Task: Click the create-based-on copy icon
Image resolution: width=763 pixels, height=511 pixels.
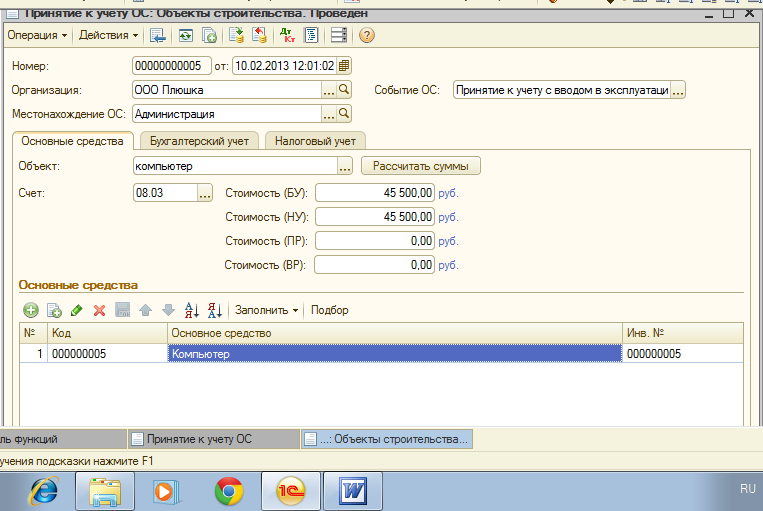Action: (x=209, y=35)
